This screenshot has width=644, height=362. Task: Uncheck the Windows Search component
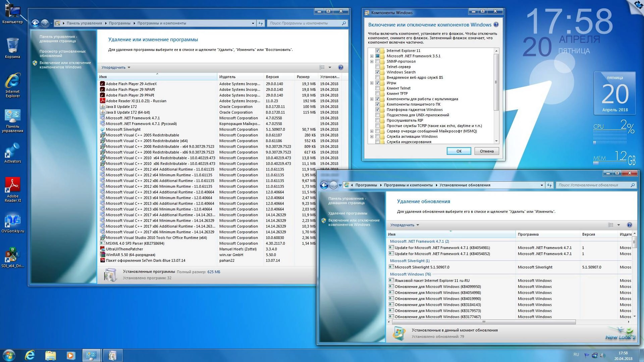tap(378, 72)
